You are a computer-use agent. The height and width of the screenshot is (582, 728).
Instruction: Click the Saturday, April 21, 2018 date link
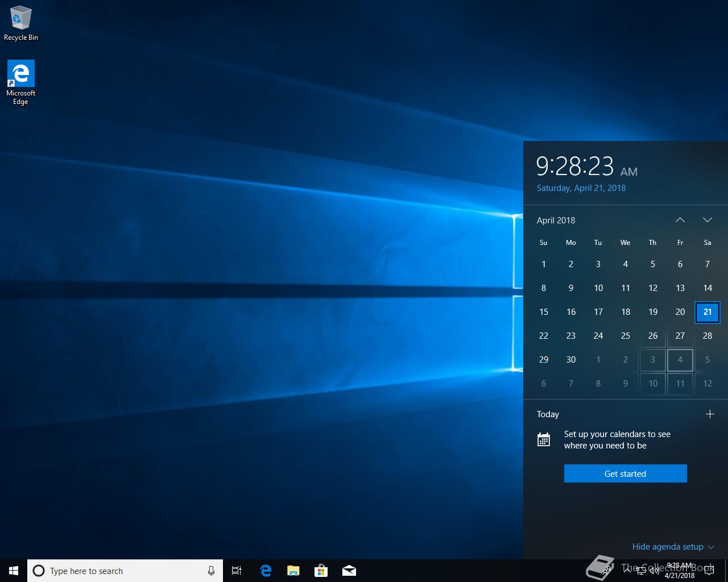[581, 188]
